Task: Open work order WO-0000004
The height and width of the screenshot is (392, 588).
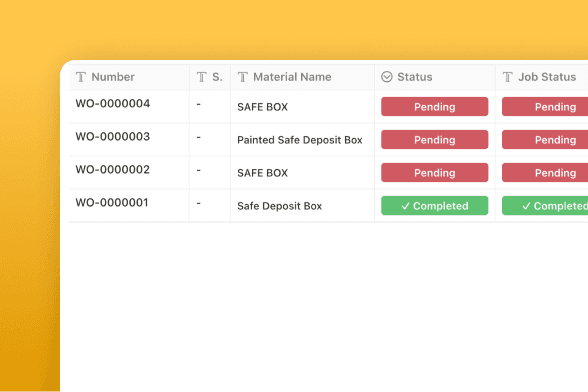Action: point(112,104)
